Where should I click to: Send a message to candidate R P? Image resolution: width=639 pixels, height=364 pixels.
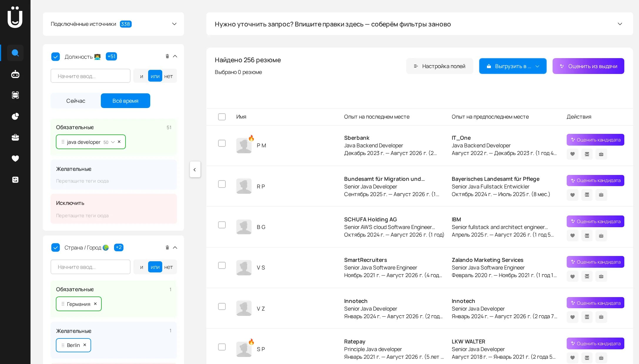[587, 195]
